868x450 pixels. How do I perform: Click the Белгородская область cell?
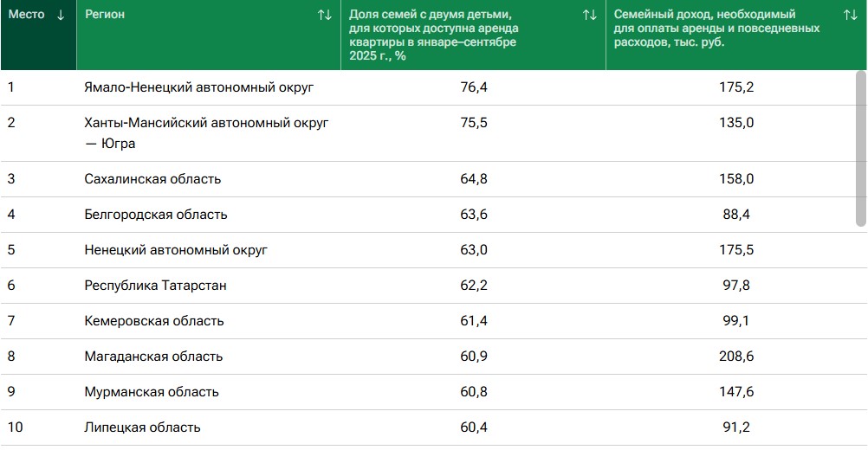tap(156, 215)
